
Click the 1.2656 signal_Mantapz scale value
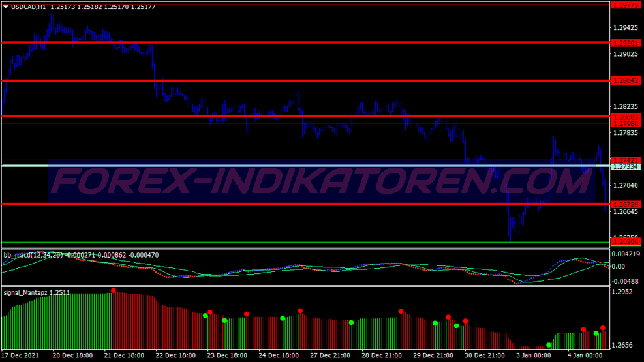pyautogui.click(x=622, y=345)
